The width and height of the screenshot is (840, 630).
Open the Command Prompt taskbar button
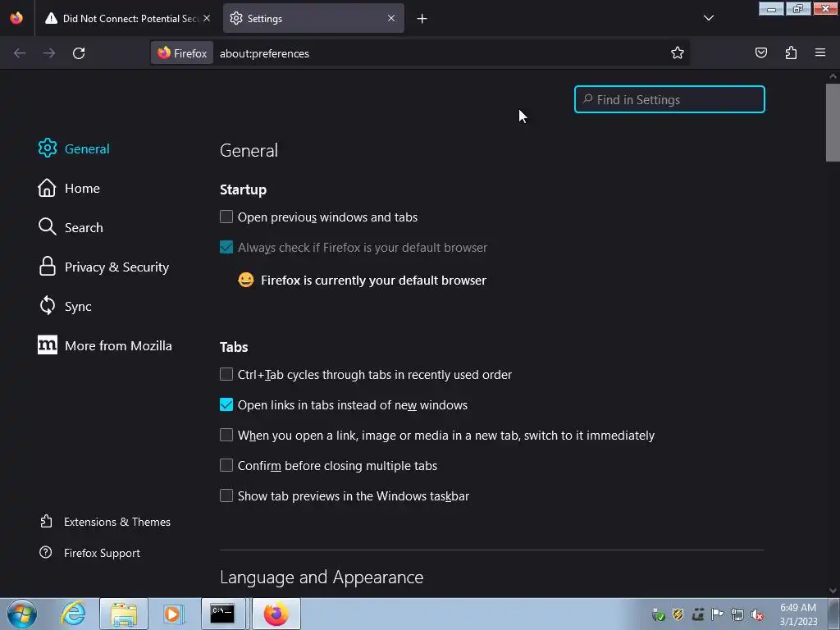pos(223,614)
